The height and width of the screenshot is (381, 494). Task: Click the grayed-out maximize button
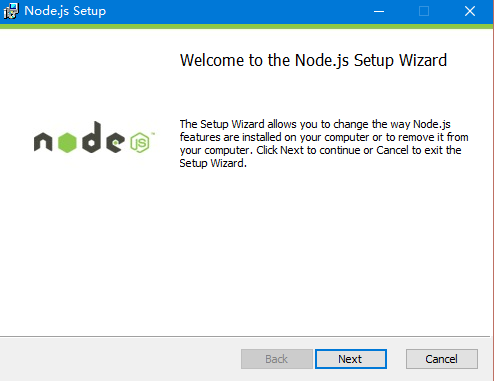pos(424,11)
